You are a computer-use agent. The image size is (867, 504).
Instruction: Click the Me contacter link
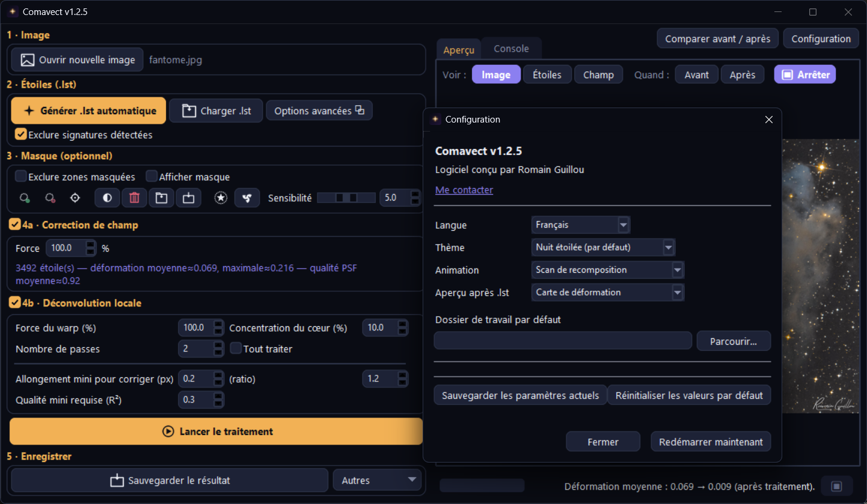464,190
